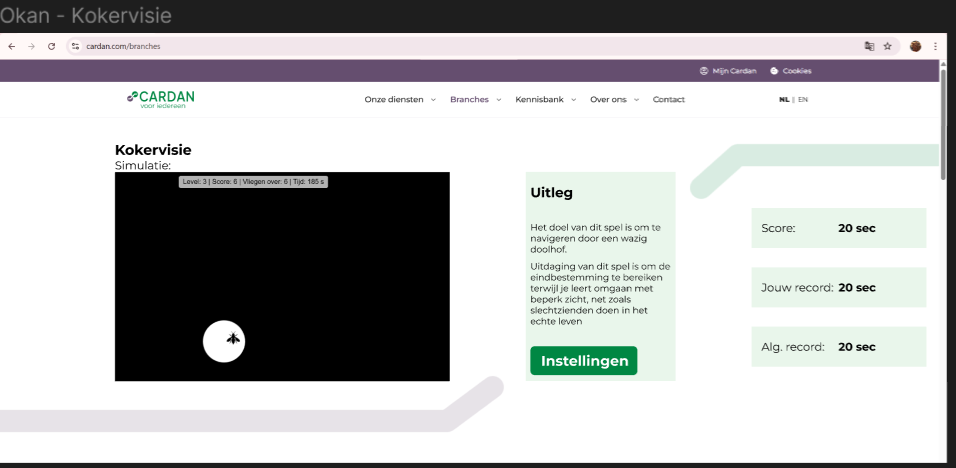Expand the Over ons dropdown

click(x=614, y=99)
